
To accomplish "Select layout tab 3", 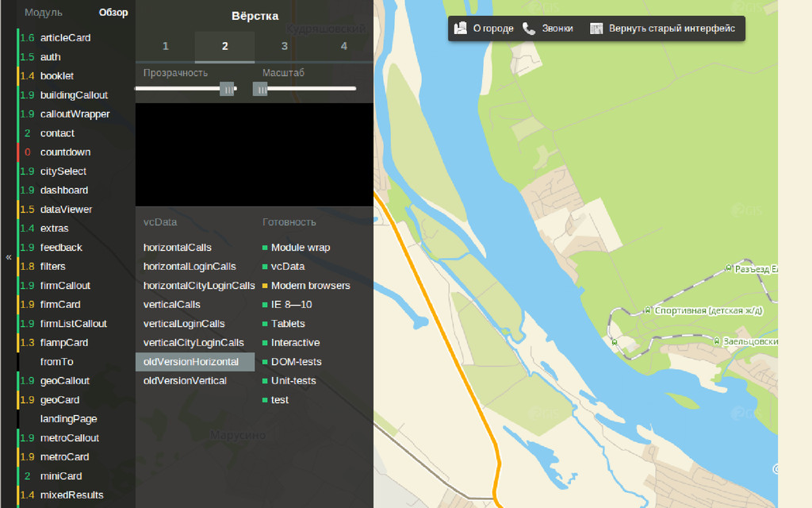I will (285, 46).
